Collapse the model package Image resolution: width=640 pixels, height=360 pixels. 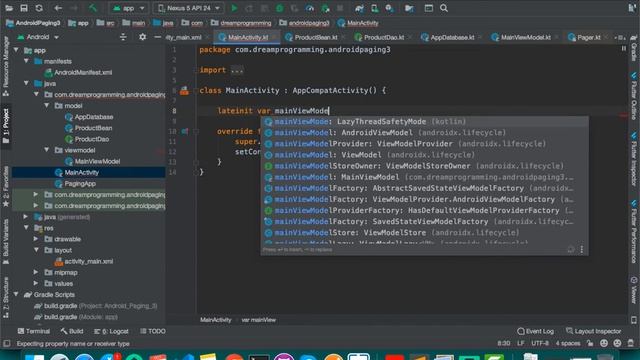pos(47,106)
